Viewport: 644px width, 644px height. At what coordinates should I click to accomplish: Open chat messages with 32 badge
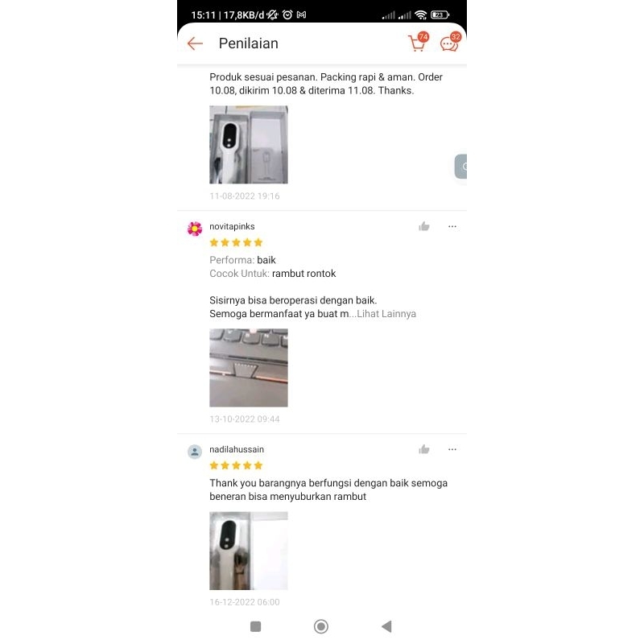click(x=450, y=43)
